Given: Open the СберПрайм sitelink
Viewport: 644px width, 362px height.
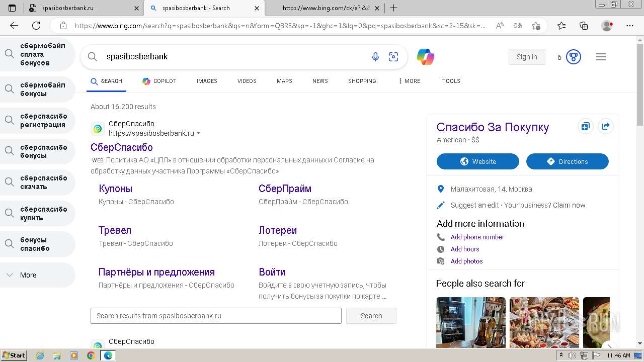Looking at the screenshot, I should click(285, 189).
